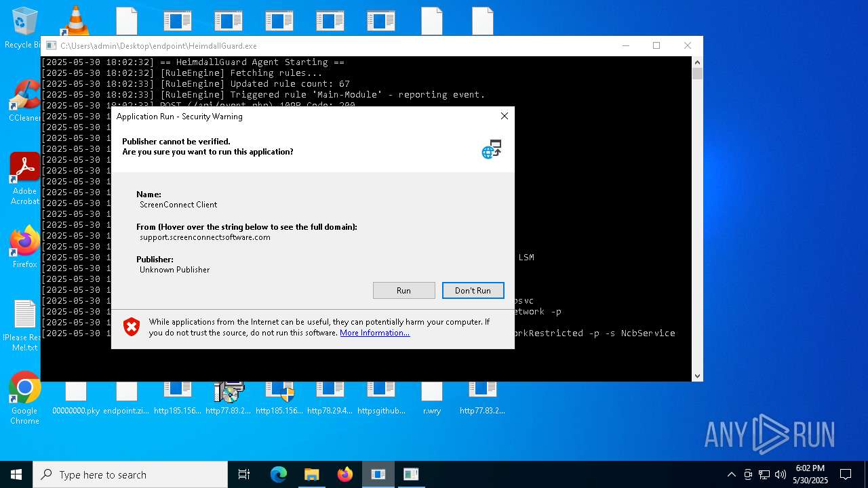Select the Please Read Me!.txt desktop file

25,325
